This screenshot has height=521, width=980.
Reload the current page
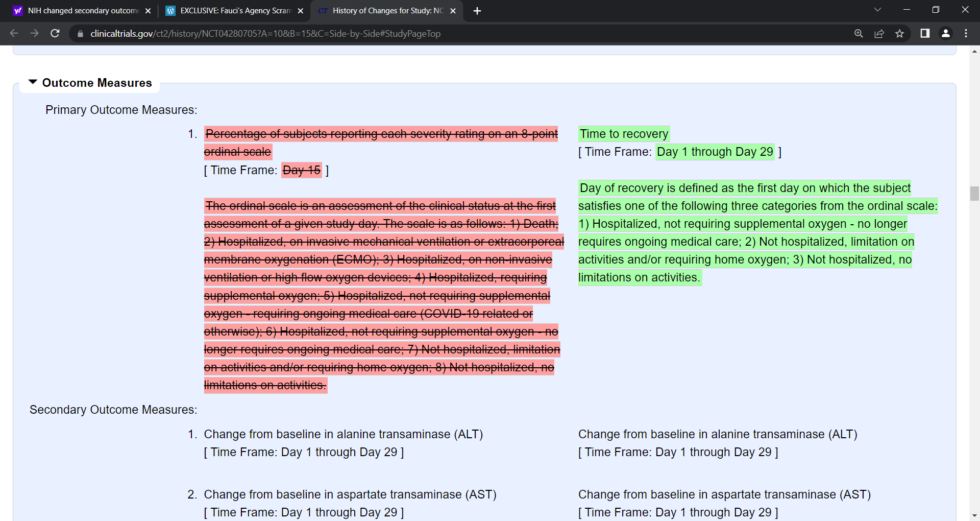[55, 33]
